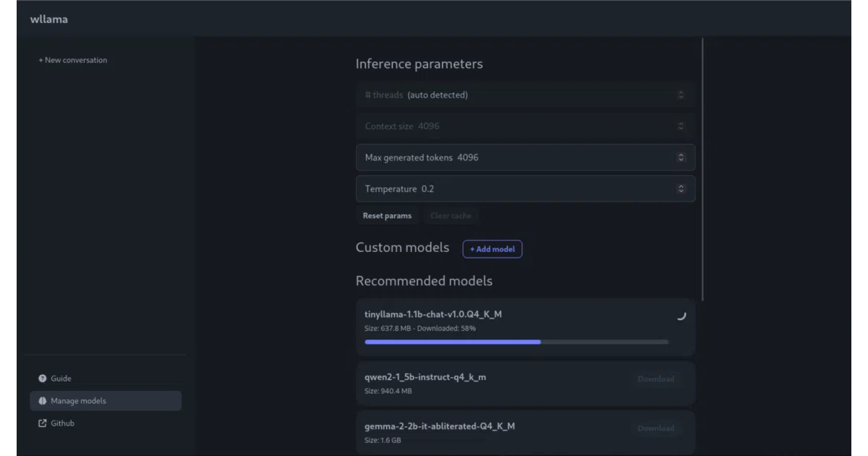Click the gemma-2-2b-it-abliterated-Q4_K_M model name
The height and width of the screenshot is (456, 868).
click(x=440, y=426)
